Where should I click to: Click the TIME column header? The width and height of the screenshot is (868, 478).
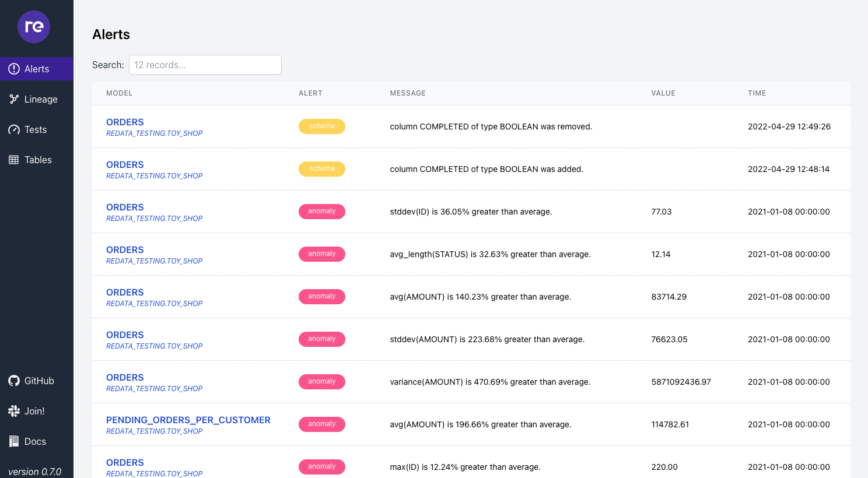click(757, 93)
